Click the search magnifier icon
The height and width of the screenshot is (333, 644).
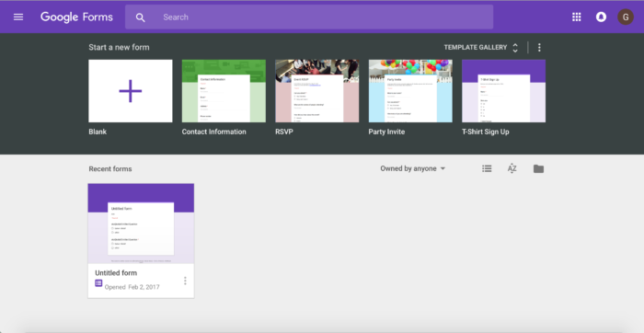coord(141,17)
